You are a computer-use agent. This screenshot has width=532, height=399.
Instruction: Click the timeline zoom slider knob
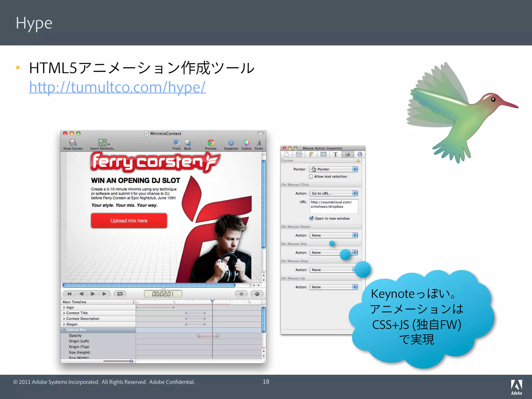coord(131,361)
